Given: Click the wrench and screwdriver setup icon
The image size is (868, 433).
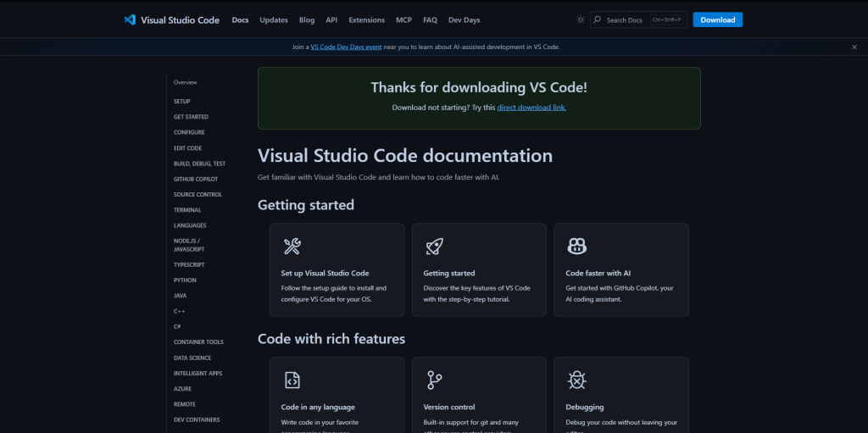Looking at the screenshot, I should (292, 247).
